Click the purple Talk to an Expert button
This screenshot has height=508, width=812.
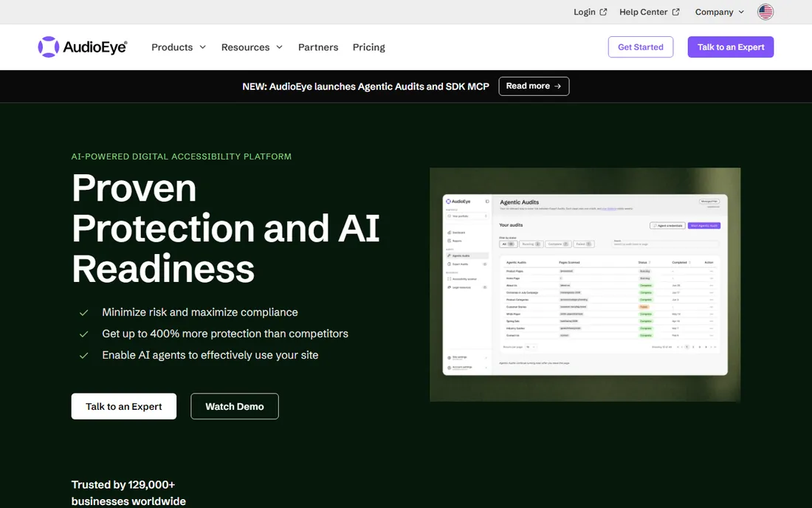[731, 47]
